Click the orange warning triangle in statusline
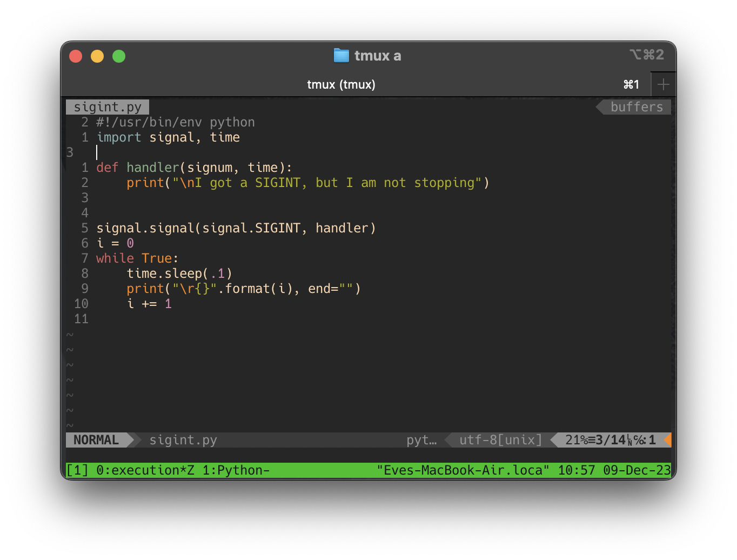Screen dimensions: 737x560 [x=668, y=440]
